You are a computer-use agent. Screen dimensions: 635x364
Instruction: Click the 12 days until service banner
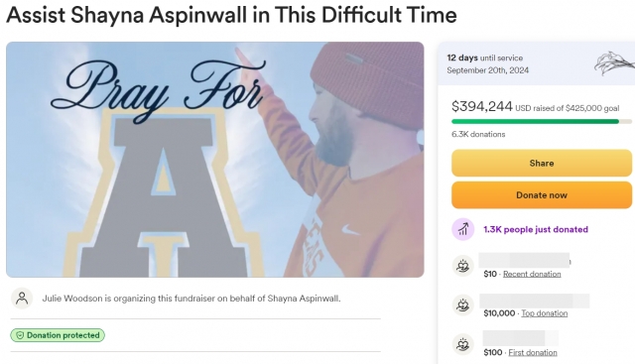pos(536,64)
